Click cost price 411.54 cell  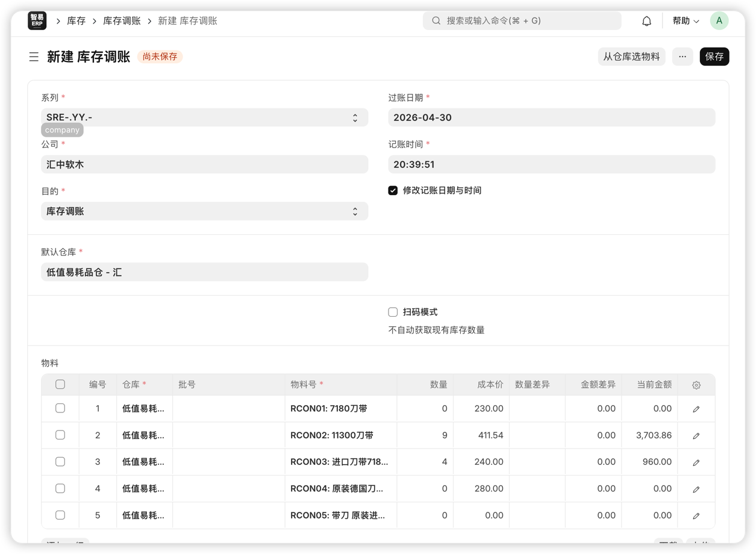pos(481,435)
